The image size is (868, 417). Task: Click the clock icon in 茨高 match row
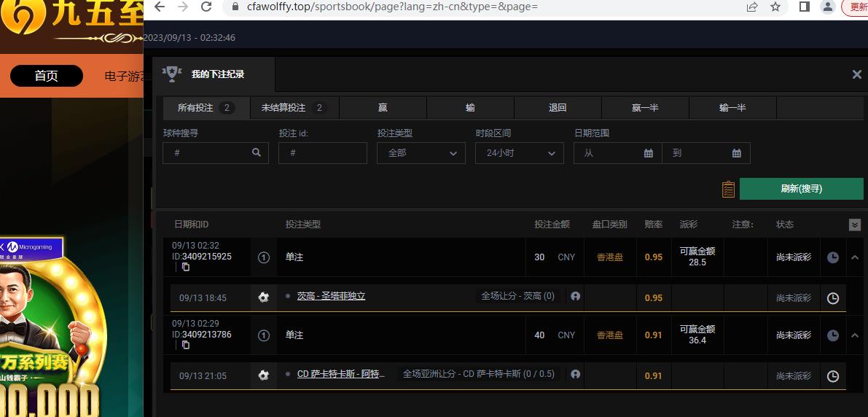832,297
